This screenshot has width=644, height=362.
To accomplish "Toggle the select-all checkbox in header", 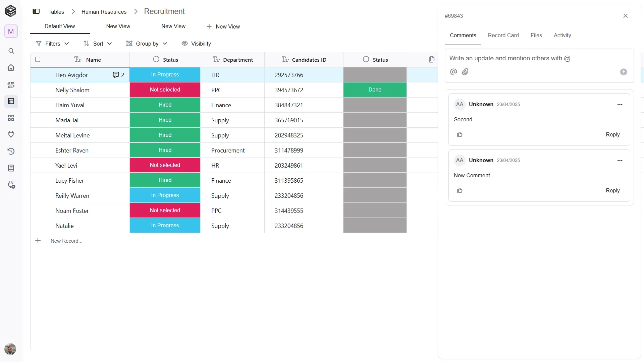I will (x=38, y=59).
